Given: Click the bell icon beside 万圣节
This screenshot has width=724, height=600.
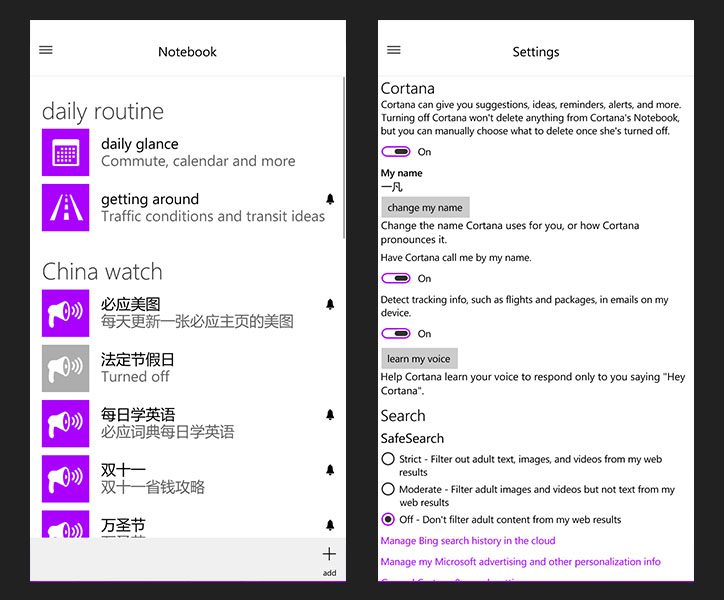Looking at the screenshot, I should pyautogui.click(x=330, y=525).
